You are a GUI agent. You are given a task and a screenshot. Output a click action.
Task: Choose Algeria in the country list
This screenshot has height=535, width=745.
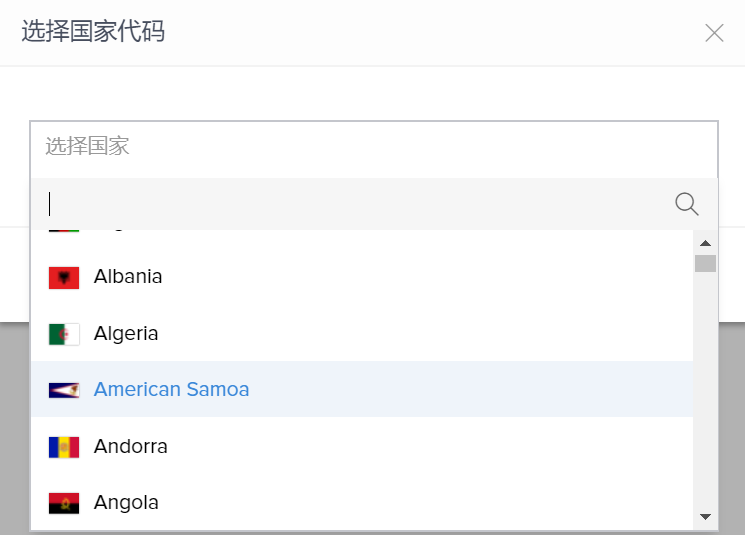tap(126, 334)
